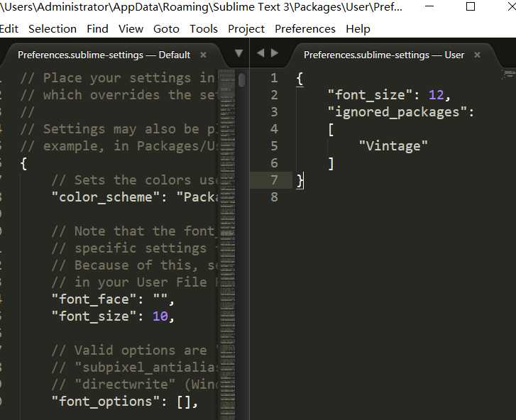Click line number 1 in User pane
Screen dimensions: 516x420
pyautogui.click(x=274, y=78)
